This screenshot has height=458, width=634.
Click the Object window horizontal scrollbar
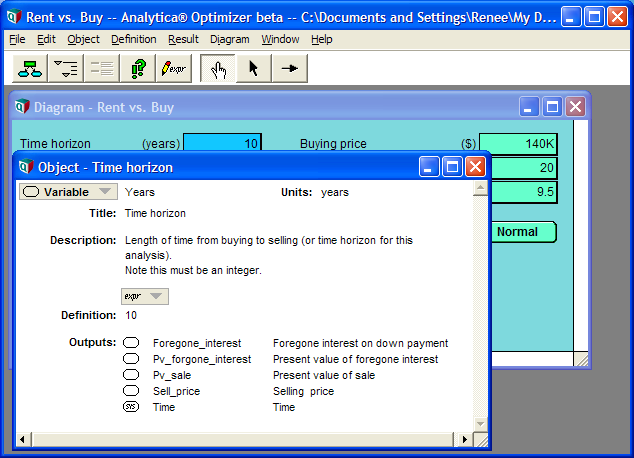click(244, 439)
